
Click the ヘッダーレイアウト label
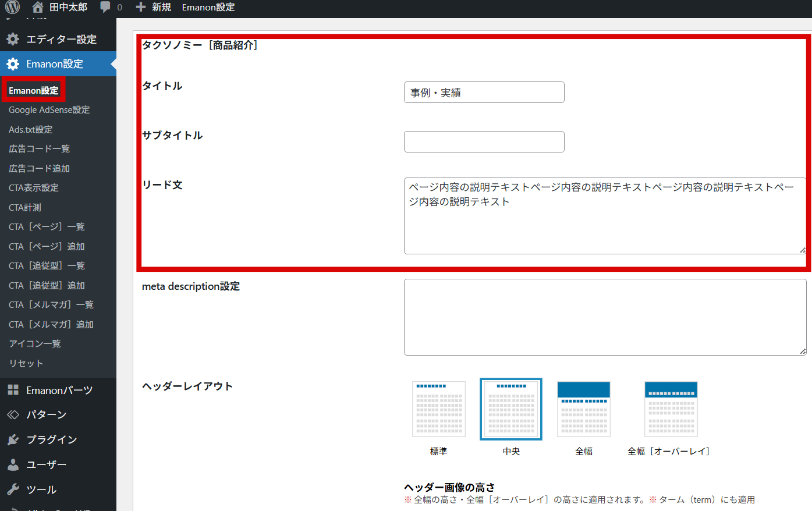click(187, 386)
